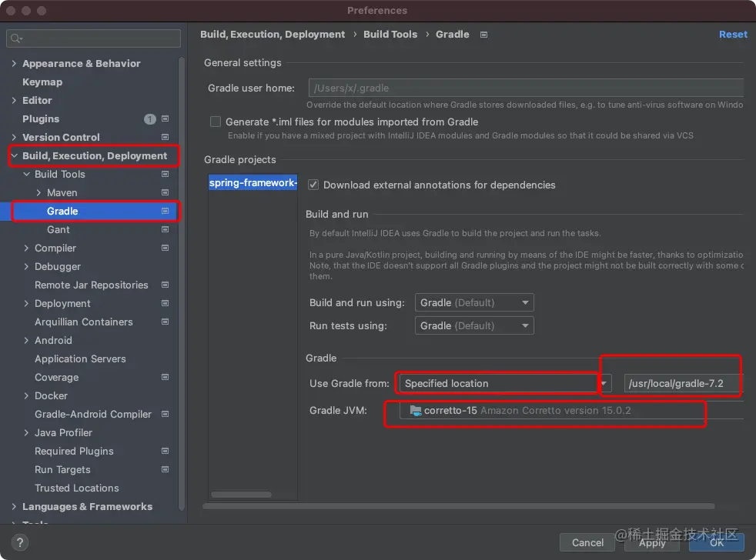This screenshot has height=560, width=756.
Task: Click Build, Execution, Deployment breadcrumb
Action: click(x=273, y=34)
